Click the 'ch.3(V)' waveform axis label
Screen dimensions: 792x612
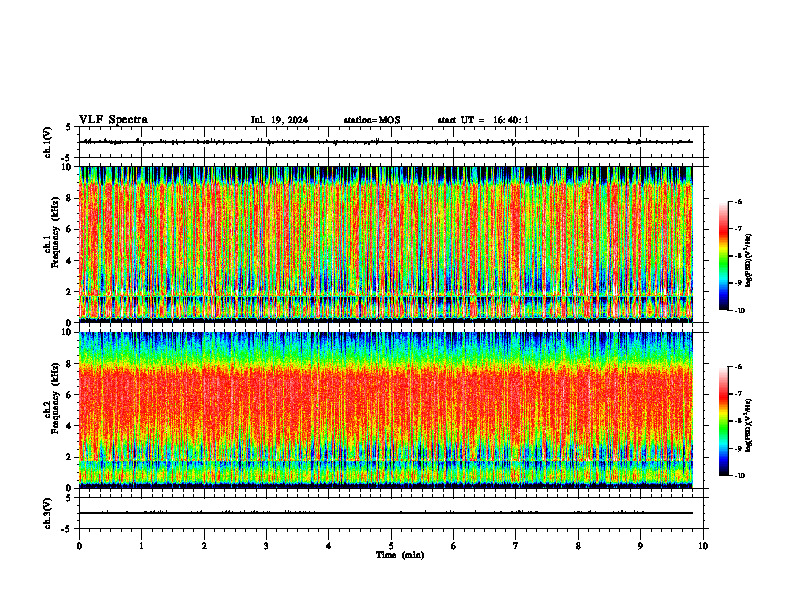tap(47, 513)
